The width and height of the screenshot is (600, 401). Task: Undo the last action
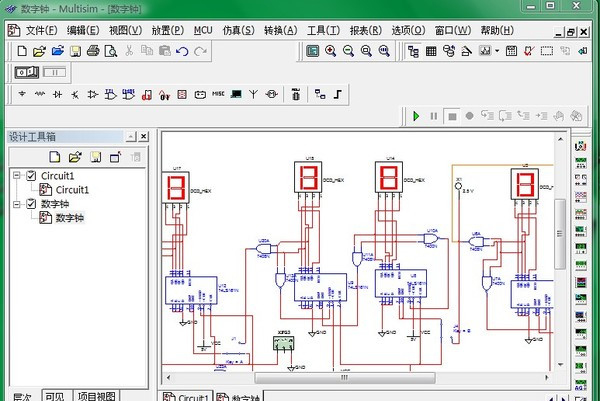point(183,51)
